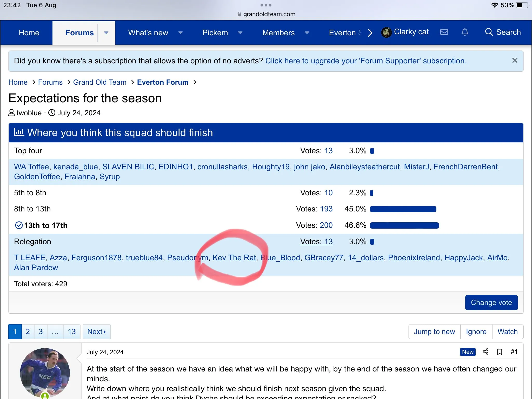
Task: Navigate to page 3 of thread
Action: click(40, 331)
